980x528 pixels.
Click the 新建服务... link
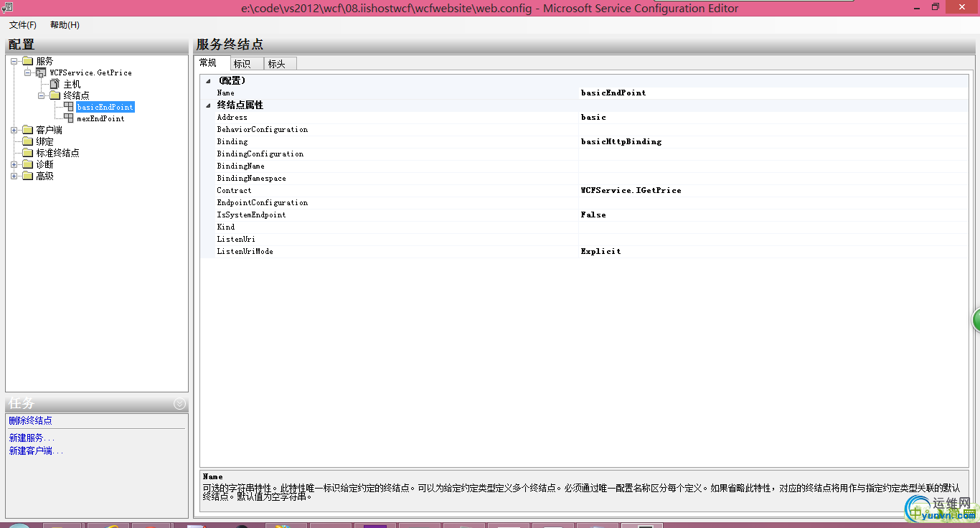(32, 438)
